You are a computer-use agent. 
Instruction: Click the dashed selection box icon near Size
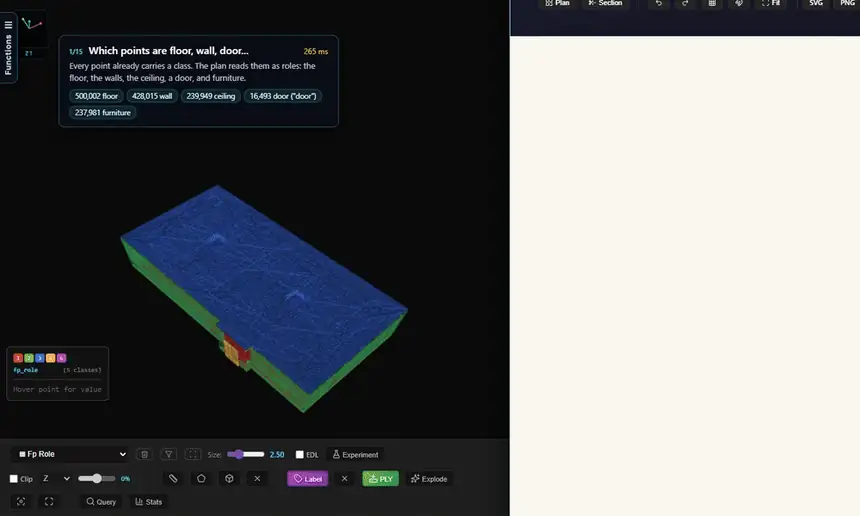(193, 454)
